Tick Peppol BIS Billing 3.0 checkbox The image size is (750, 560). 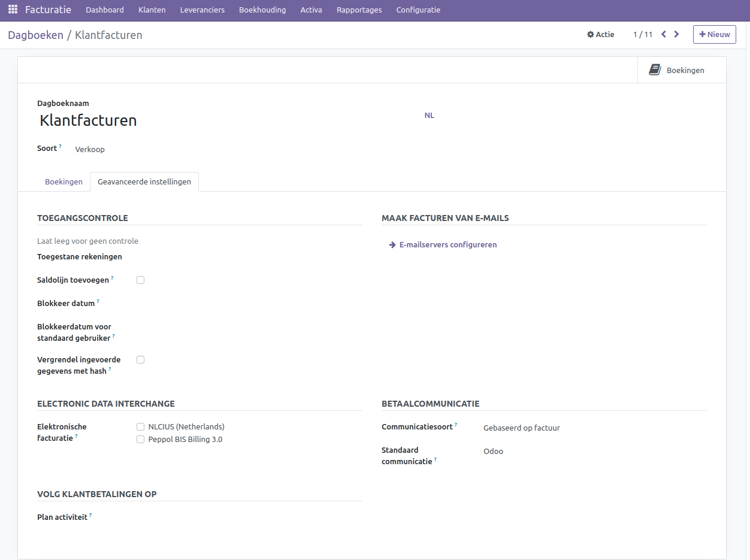(141, 439)
